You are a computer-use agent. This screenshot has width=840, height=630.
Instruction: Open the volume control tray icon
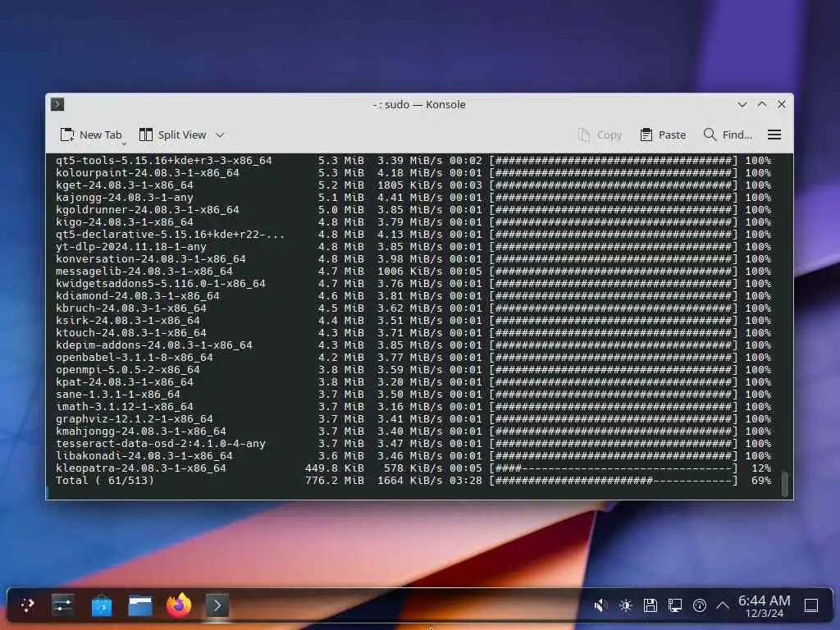click(x=600, y=605)
